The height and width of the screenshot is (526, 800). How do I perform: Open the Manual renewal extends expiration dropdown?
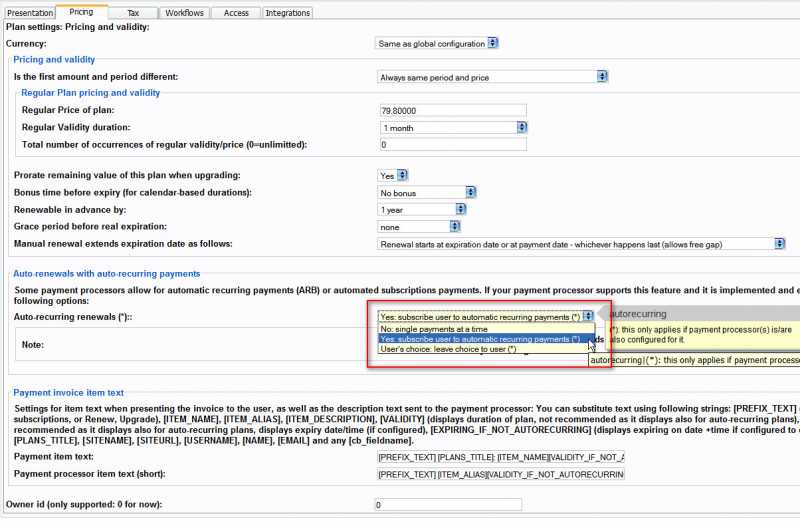(581, 244)
